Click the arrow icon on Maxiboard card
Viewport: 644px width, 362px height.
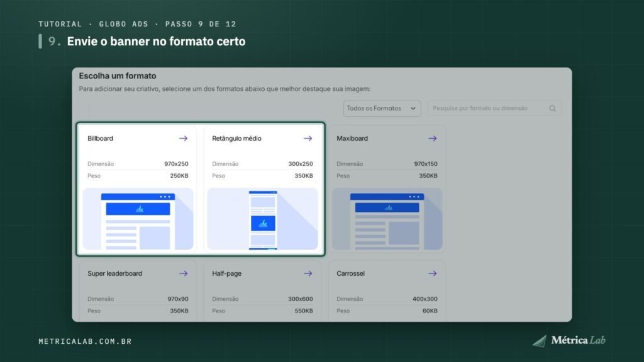[x=432, y=138]
